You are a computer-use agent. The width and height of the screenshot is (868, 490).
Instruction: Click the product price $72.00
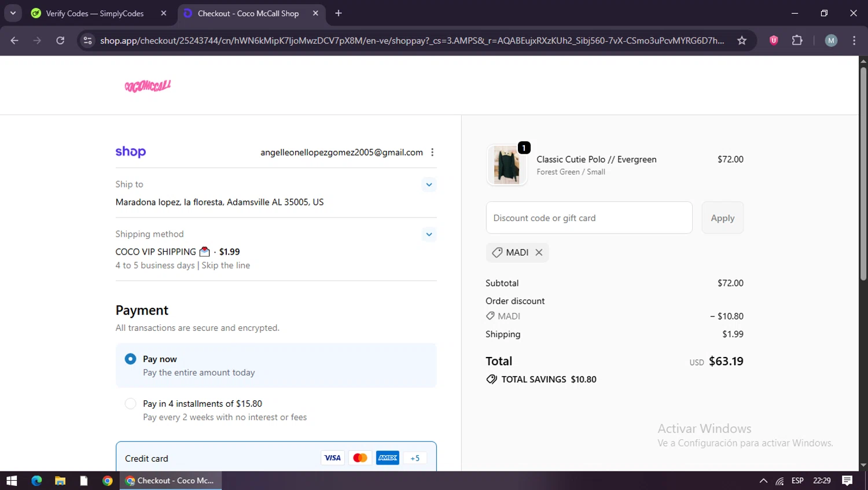[x=730, y=159]
